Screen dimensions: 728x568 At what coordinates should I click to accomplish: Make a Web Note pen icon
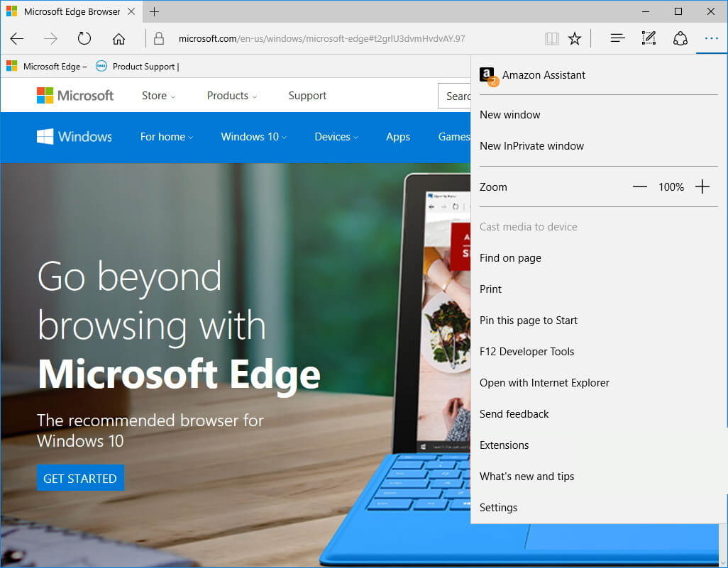[649, 38]
